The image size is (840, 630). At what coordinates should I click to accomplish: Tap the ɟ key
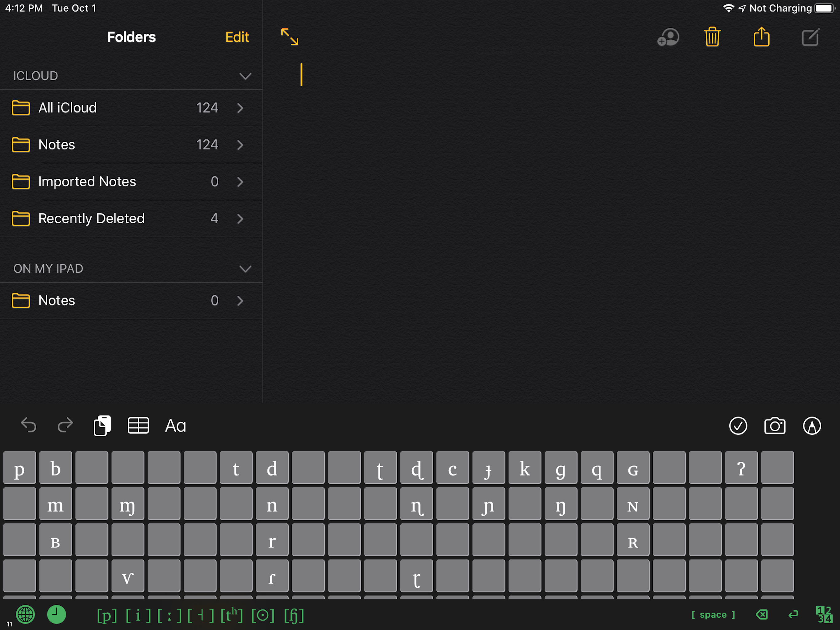click(x=488, y=468)
